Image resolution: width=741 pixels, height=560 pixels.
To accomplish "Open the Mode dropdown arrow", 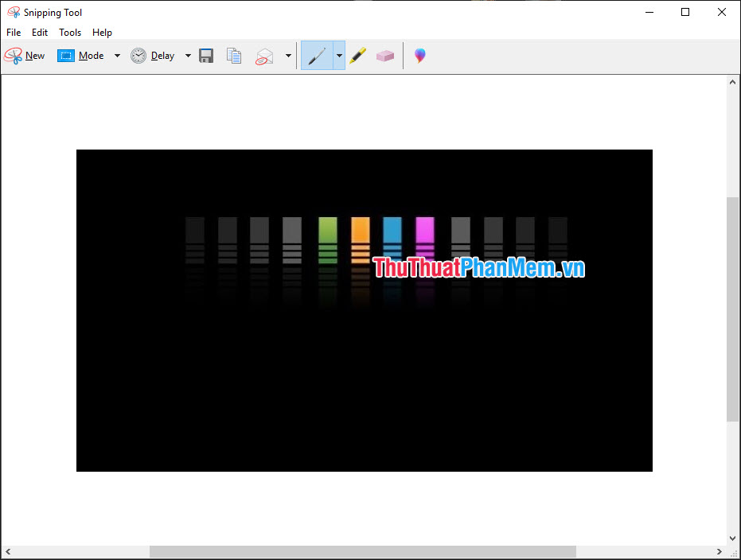I will (116, 55).
